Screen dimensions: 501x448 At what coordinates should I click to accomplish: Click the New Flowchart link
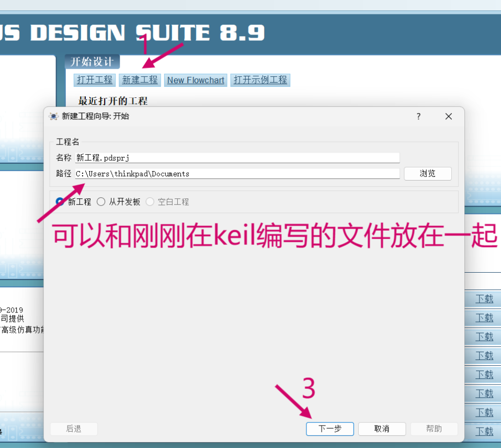196,80
